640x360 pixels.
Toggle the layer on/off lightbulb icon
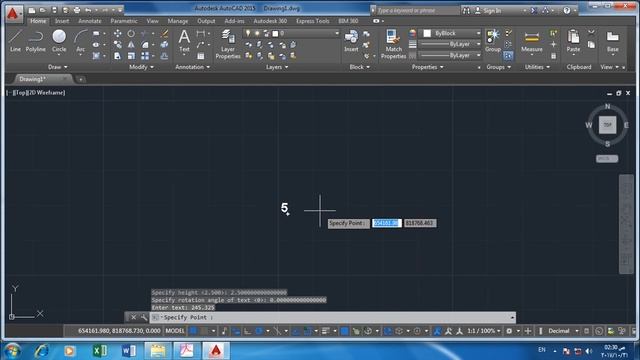(x=248, y=33)
